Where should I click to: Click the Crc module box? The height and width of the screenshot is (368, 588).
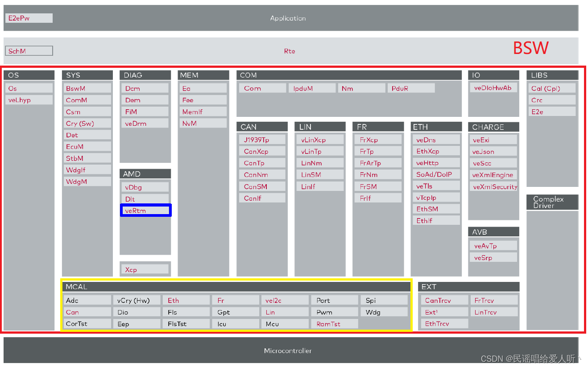(552, 100)
